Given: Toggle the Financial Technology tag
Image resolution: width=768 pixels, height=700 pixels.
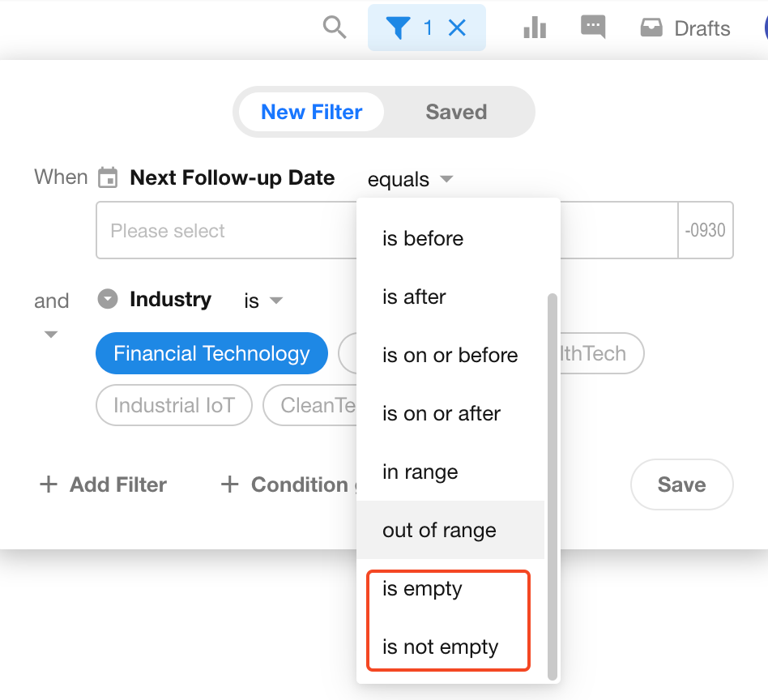Looking at the screenshot, I should click(x=211, y=354).
